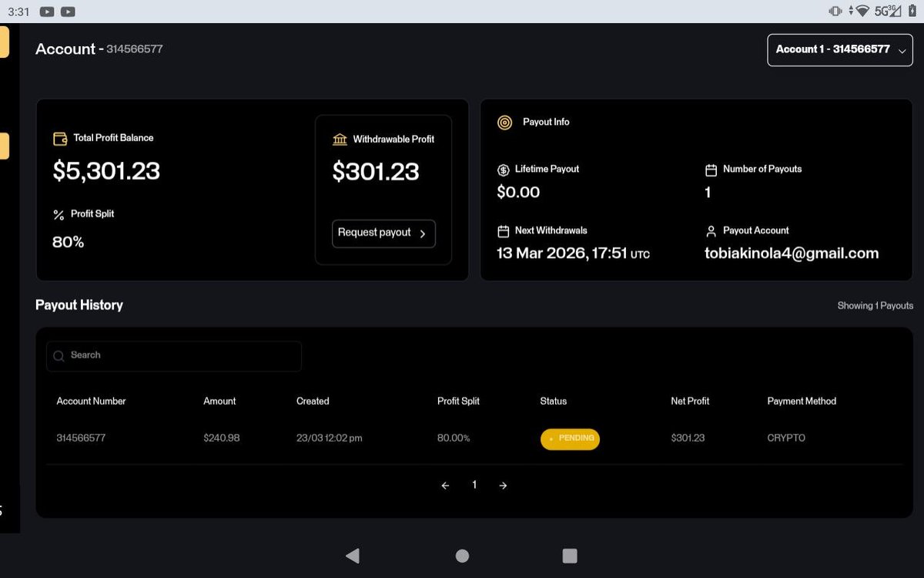
Task: Click the Request payout button
Action: tap(383, 234)
